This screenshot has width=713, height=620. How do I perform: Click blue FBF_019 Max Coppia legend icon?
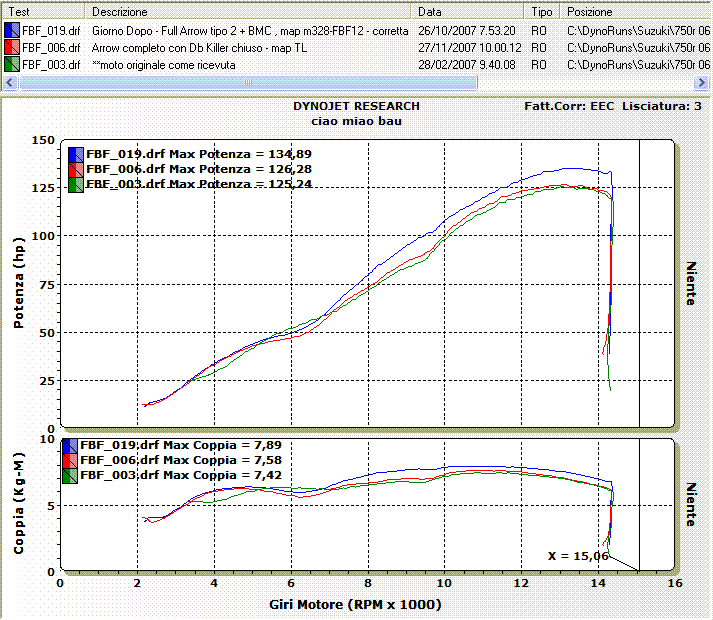pos(69,446)
